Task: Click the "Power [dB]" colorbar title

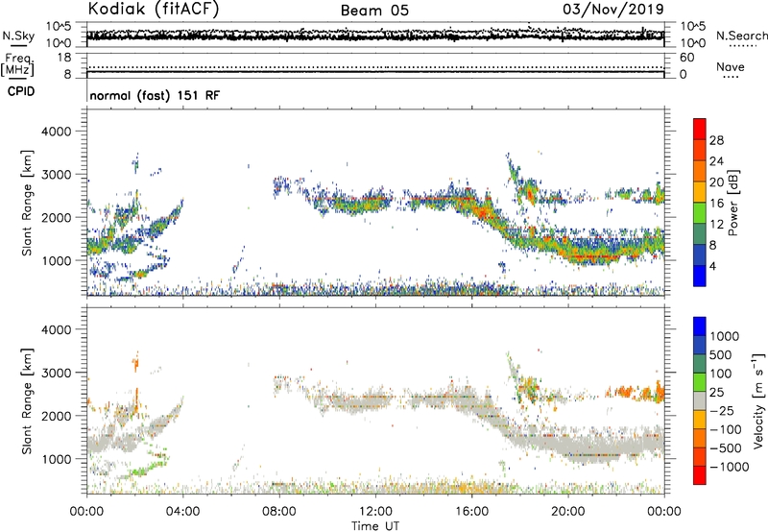Action: coord(733,203)
